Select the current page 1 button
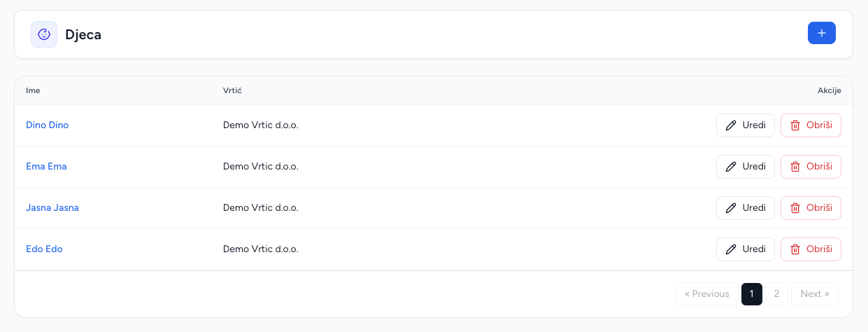The height and width of the screenshot is (332, 868). point(752,294)
